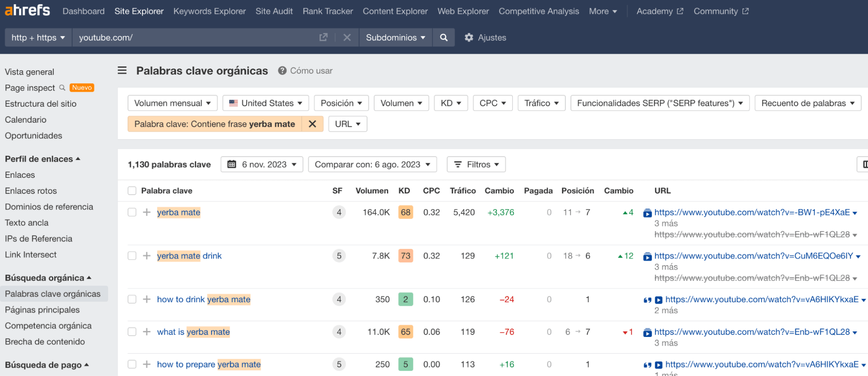Sort by the Volumen column header
The height and width of the screenshot is (376, 868).
(372, 191)
